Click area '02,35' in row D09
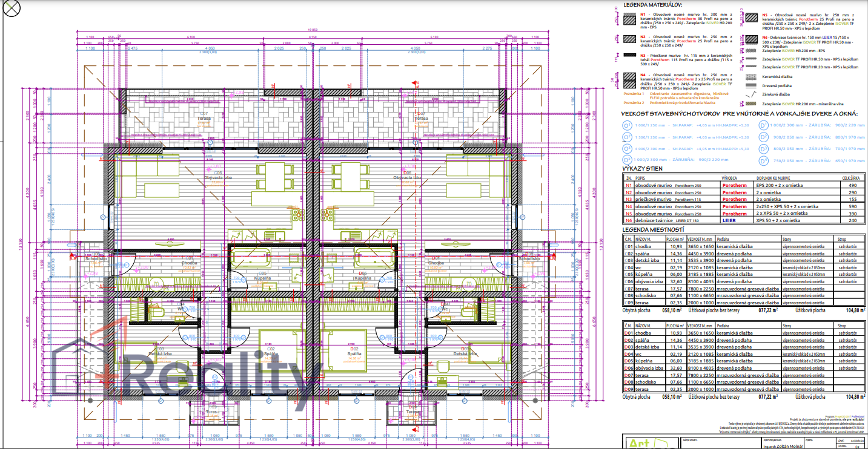868x449 pixels. [676, 389]
